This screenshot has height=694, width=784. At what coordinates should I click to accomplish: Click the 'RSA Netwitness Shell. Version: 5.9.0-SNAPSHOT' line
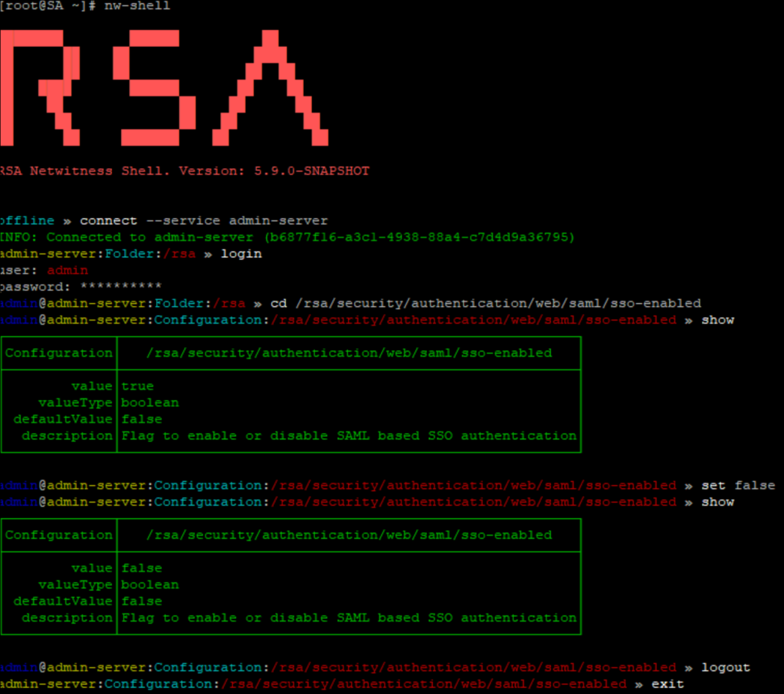tap(184, 171)
